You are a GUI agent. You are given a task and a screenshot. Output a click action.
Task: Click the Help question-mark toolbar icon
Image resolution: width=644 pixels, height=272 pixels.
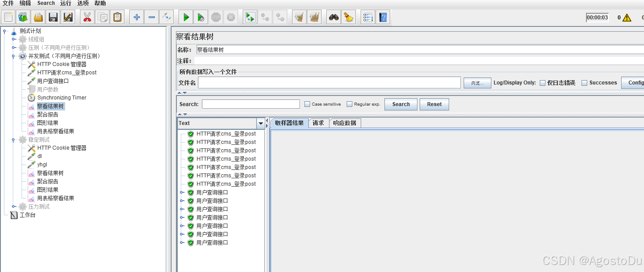pyautogui.click(x=383, y=17)
